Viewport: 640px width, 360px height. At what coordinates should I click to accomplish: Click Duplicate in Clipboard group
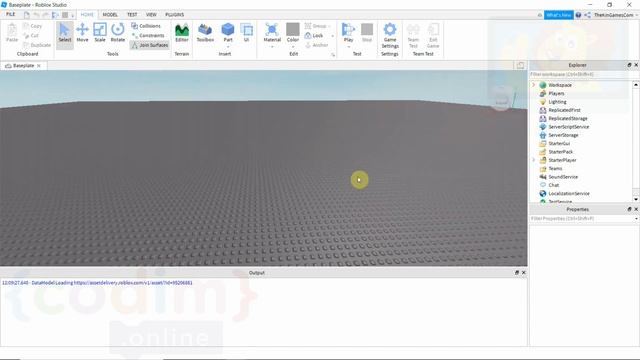pos(37,45)
